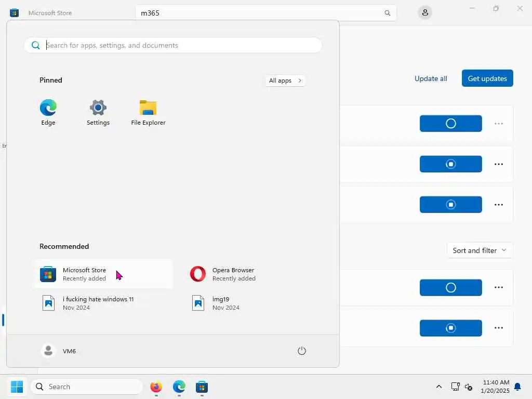This screenshot has height=399, width=532.
Task: Click the Windows Start button
Action: [x=17, y=387]
